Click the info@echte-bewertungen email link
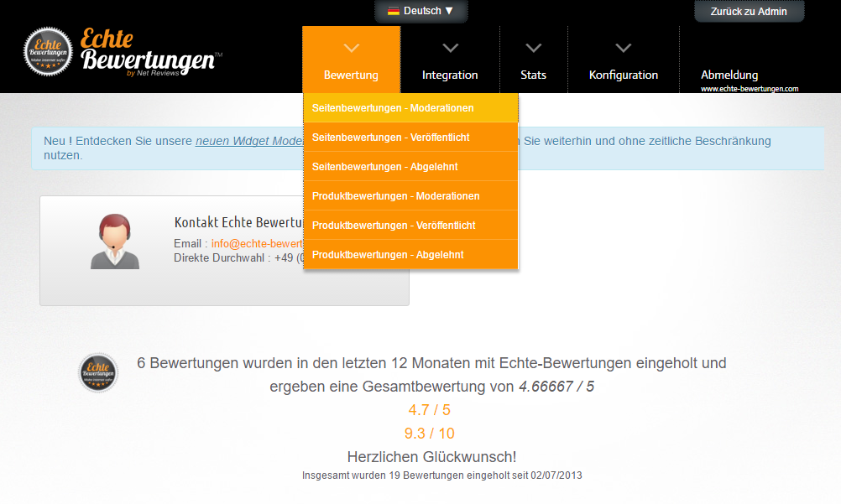This screenshot has width=841, height=504. pyautogui.click(x=258, y=244)
